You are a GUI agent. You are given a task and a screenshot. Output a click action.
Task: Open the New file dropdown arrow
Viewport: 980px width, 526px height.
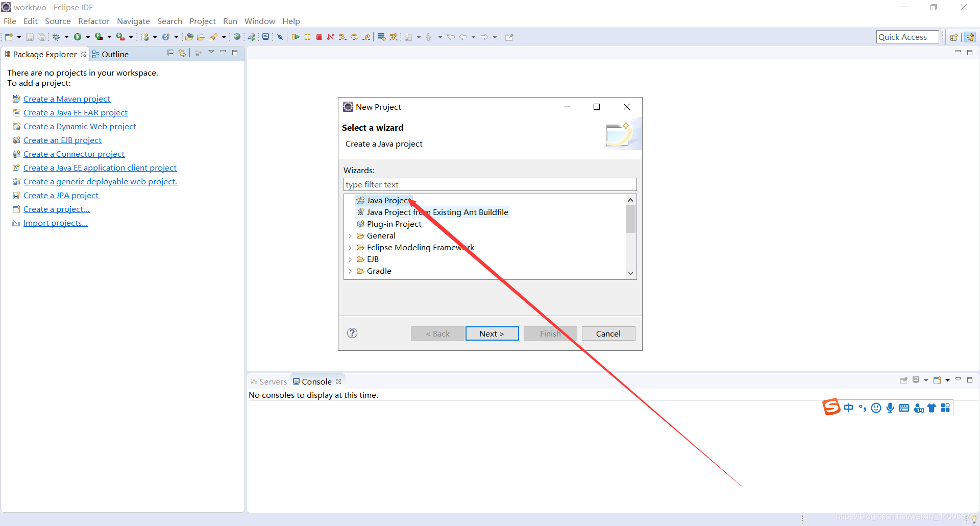coord(19,37)
